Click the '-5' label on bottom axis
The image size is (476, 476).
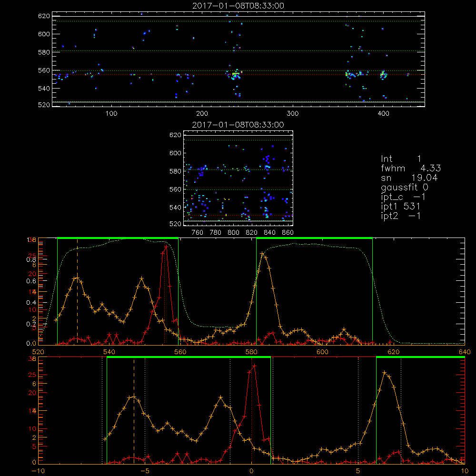coord(145,471)
